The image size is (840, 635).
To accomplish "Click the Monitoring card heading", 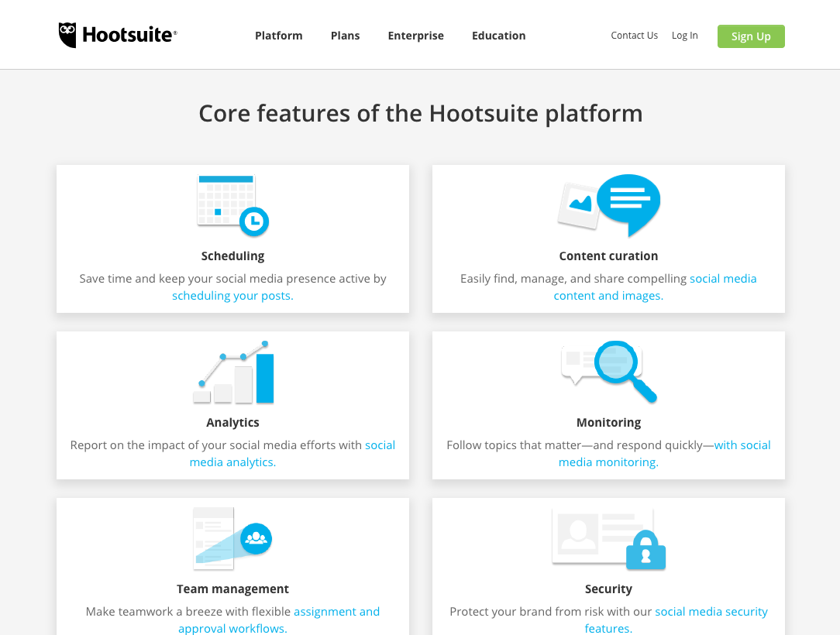I will click(x=608, y=423).
